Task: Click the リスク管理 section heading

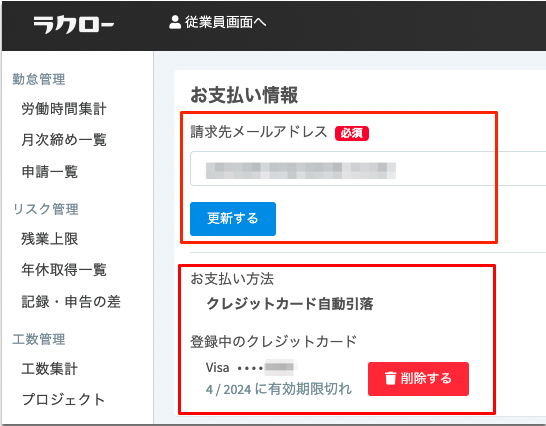Action: (45, 209)
